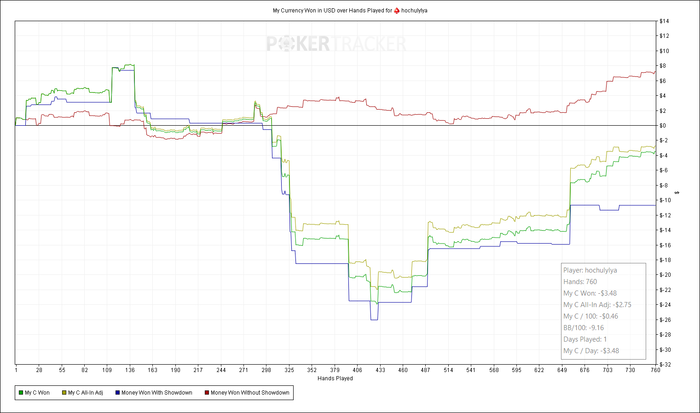
Task: Click the red poker site icon in title
Action: pos(396,10)
